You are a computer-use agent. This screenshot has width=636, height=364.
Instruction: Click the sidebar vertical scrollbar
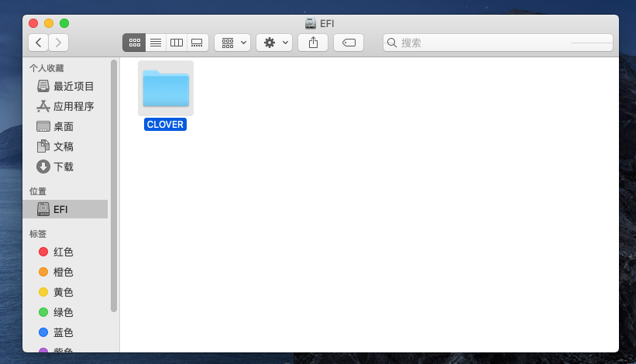pyautogui.click(x=114, y=186)
